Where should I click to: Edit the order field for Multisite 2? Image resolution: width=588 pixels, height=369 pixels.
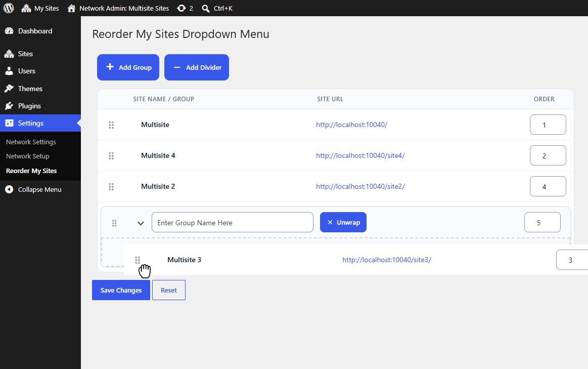548,186
